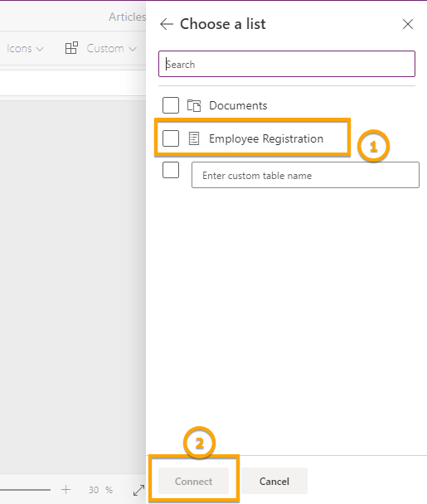The width and height of the screenshot is (427, 504).
Task: Click the Enter custom table name field
Action: 305,175
